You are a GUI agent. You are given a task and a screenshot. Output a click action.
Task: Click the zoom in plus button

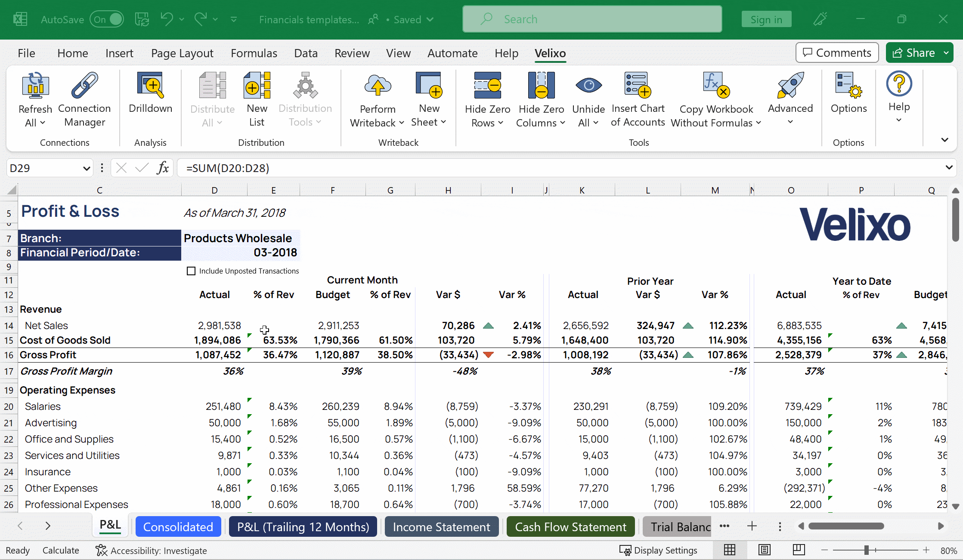(926, 550)
